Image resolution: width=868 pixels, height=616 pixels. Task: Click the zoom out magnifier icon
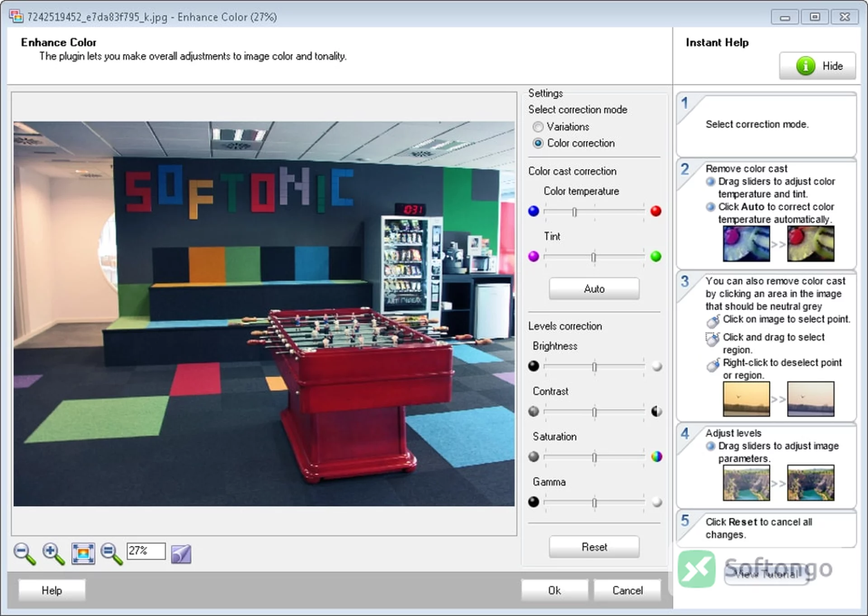24,554
